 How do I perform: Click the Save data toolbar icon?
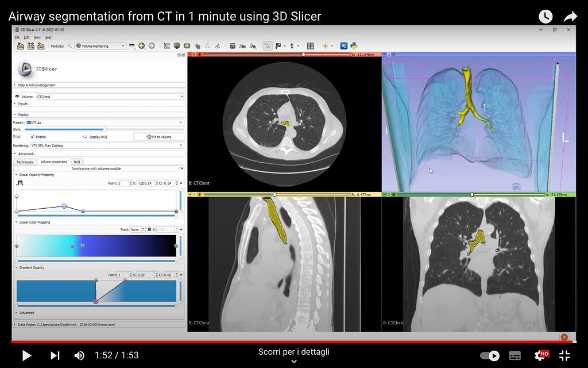coord(42,45)
